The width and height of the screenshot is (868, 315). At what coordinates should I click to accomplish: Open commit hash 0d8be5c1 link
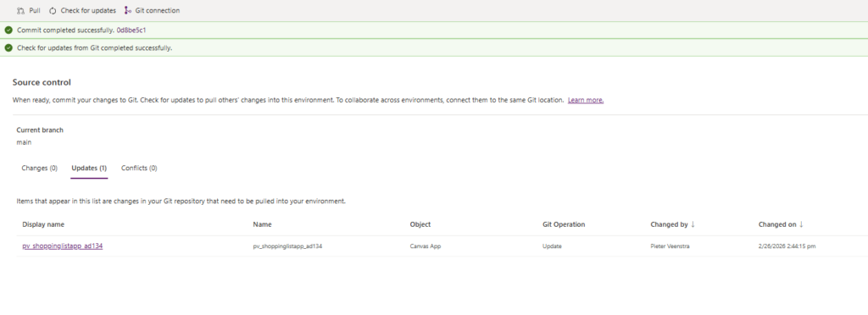(131, 30)
